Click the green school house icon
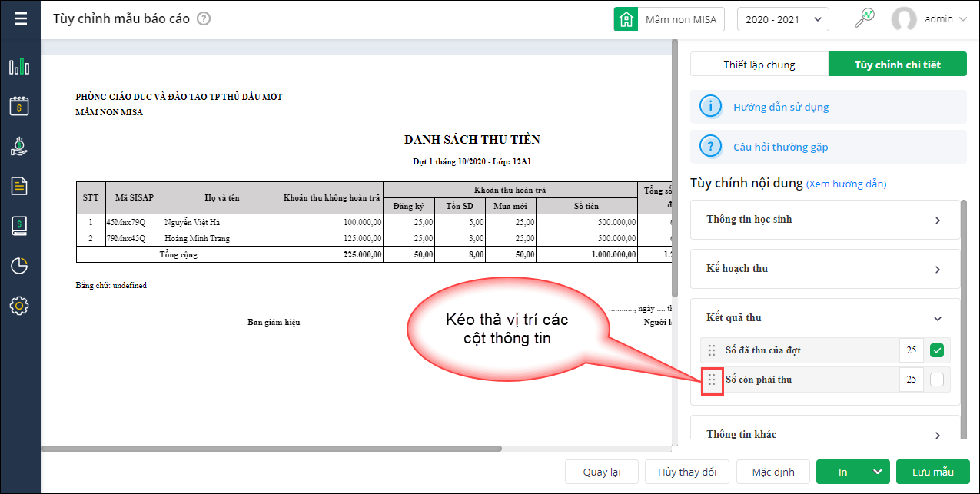980x494 pixels. tap(626, 19)
